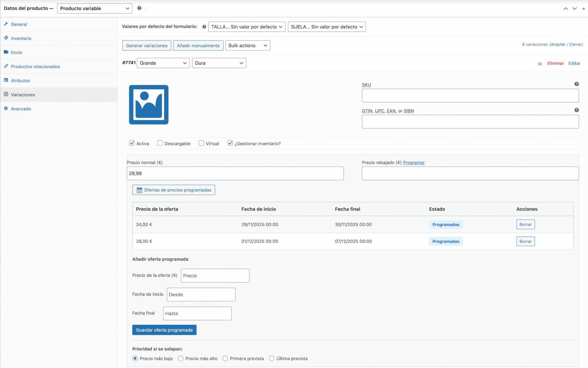Open the Bulk actions dropdown

point(248,45)
